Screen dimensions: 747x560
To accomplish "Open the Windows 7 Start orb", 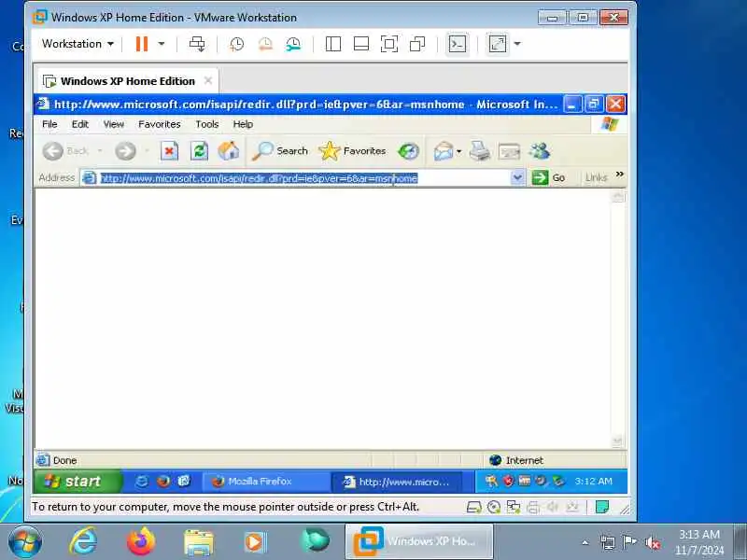I will [25, 542].
